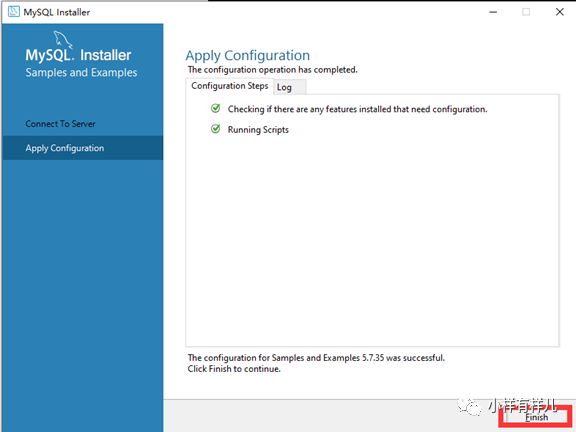Click the Running Scripts step label
Viewport: 576px width, 432px height.
[x=258, y=130]
